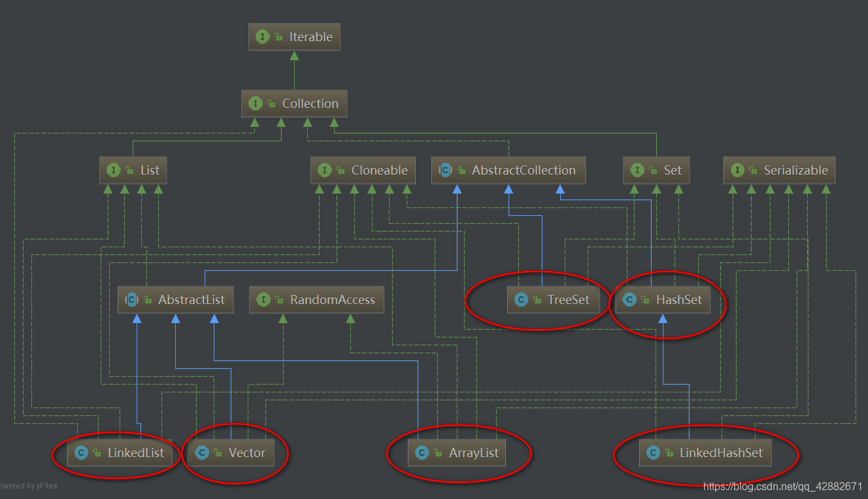Click the public visibility icon on ArrayList
Screen dimensions: 868x499
pyautogui.click(x=439, y=453)
